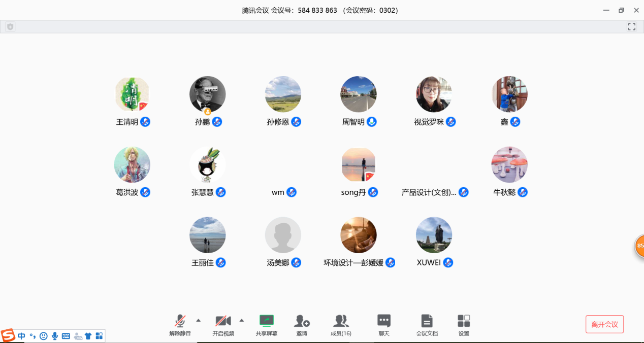Image resolution: width=644 pixels, height=343 pixels.
Task: Open the Invite (邀请) participants icon
Action: [x=302, y=321]
